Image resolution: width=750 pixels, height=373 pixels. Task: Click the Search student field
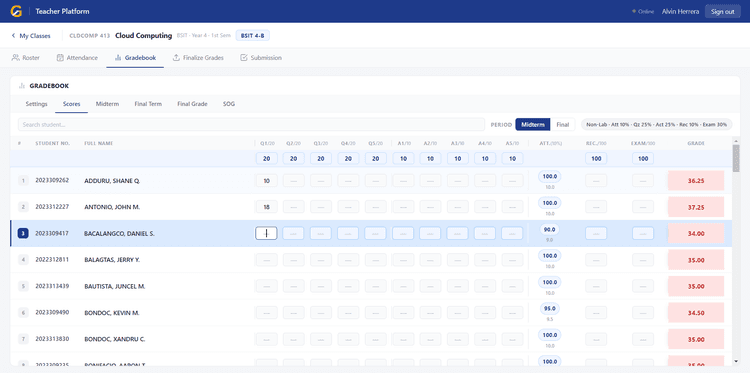click(251, 124)
